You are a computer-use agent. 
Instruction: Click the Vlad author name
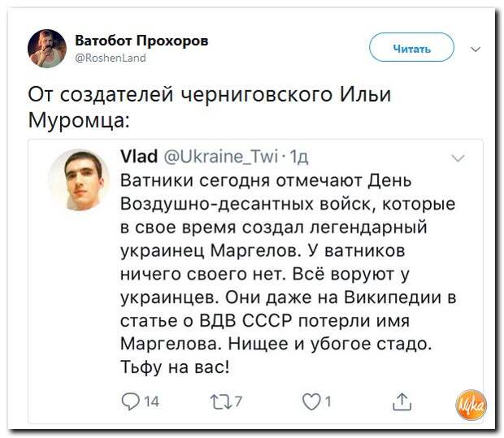coord(139,156)
